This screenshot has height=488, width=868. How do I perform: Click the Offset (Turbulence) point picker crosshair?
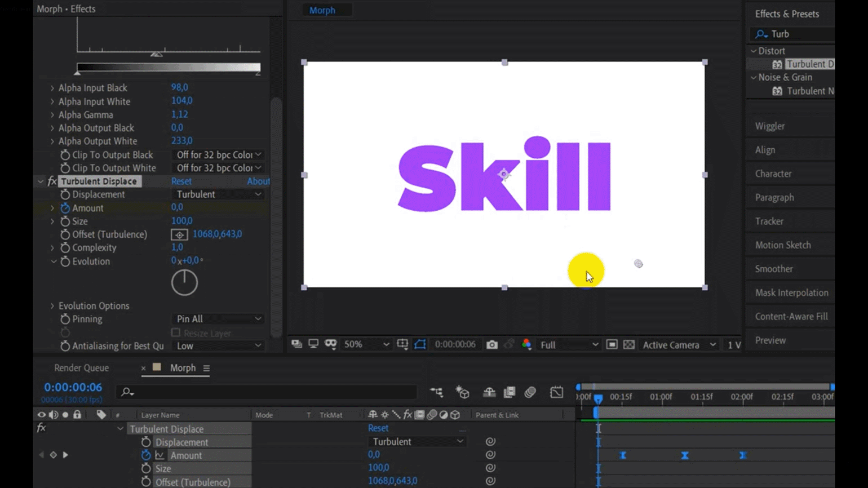[179, 234]
